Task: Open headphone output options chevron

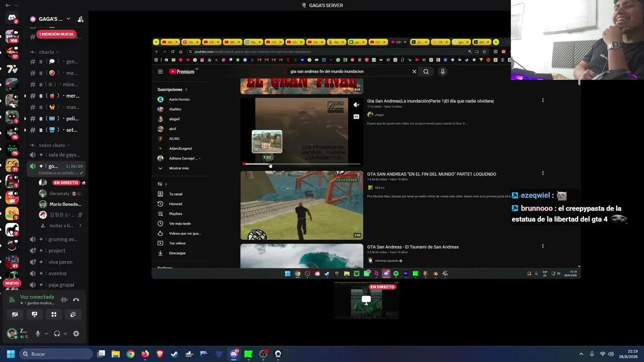Action: coord(65,333)
